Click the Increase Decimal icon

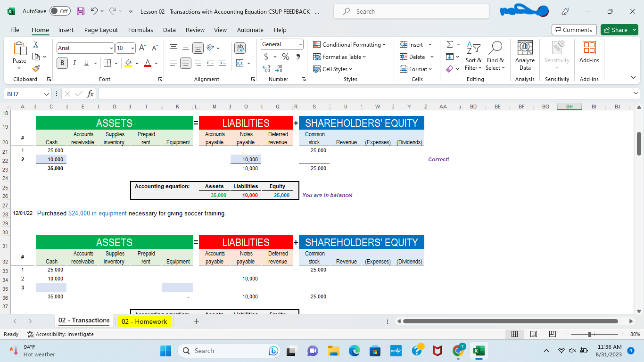pyautogui.click(x=266, y=69)
